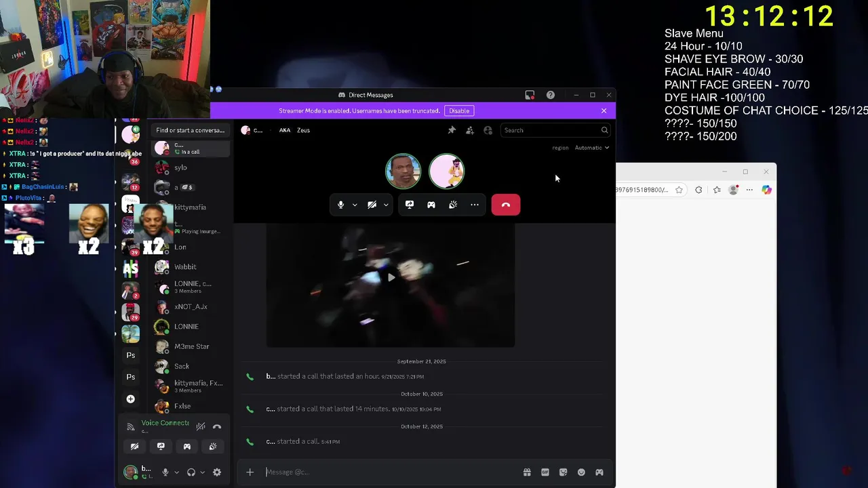Open the sticker picker
Viewport: 868px width, 488px height.
pos(563,472)
